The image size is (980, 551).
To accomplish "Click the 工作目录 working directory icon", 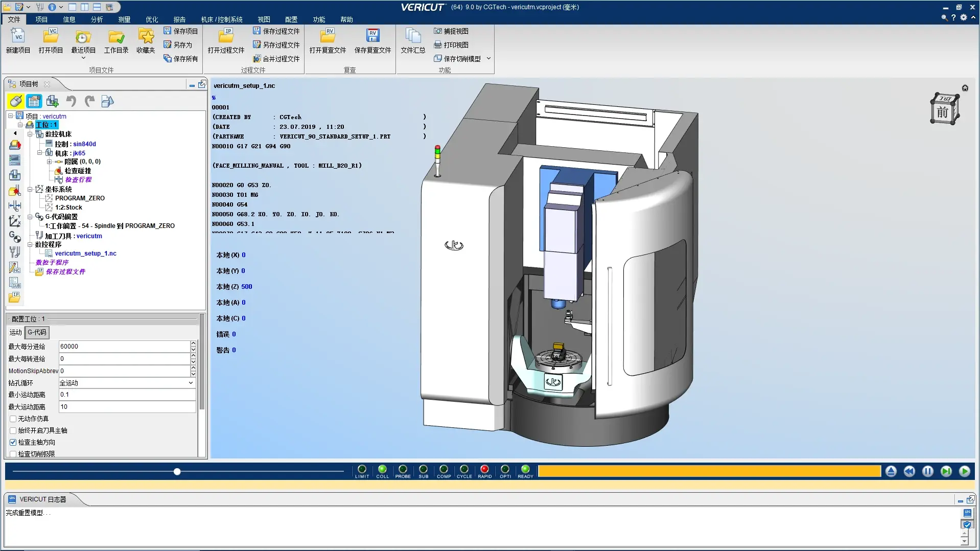I will click(x=116, y=41).
